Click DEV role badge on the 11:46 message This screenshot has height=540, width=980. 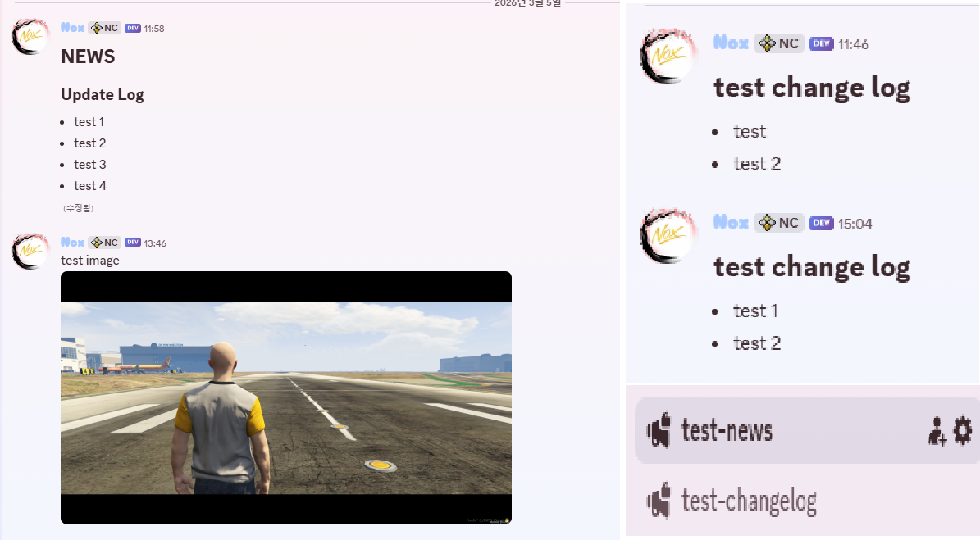click(x=821, y=43)
